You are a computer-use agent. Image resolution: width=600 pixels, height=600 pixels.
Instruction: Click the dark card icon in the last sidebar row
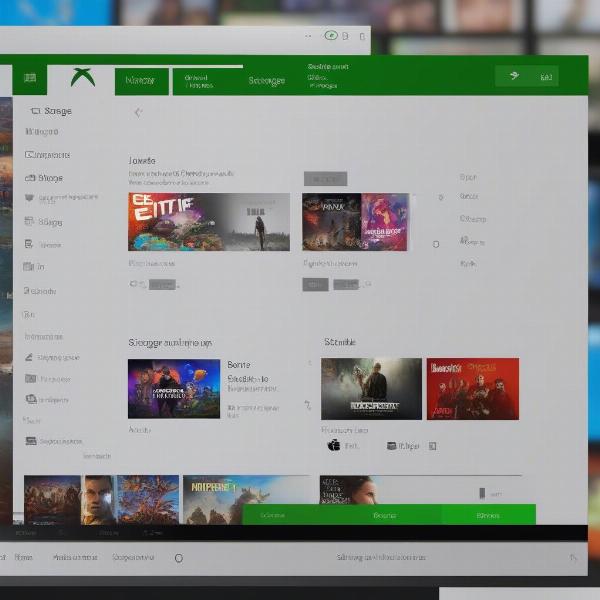[x=31, y=441]
